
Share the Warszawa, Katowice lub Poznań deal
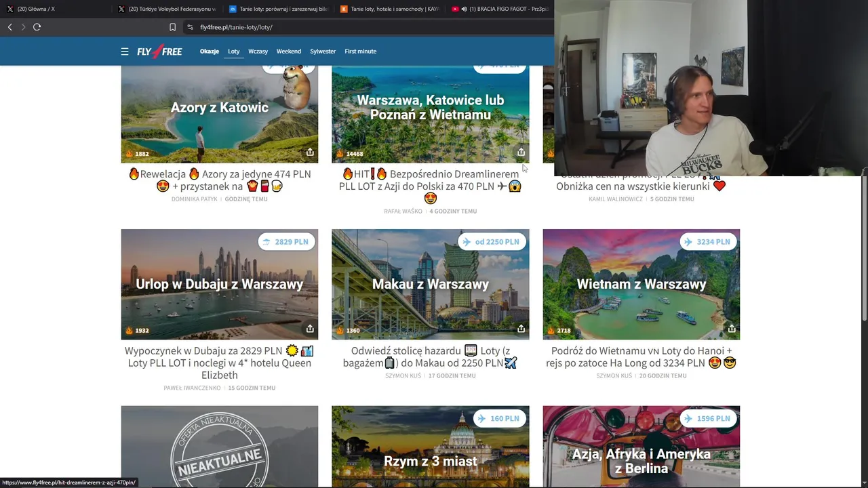521,152
